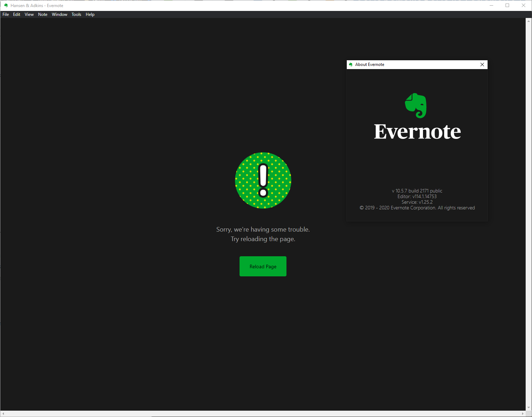Open the Tools menu
The height and width of the screenshot is (417, 532).
(x=76, y=14)
